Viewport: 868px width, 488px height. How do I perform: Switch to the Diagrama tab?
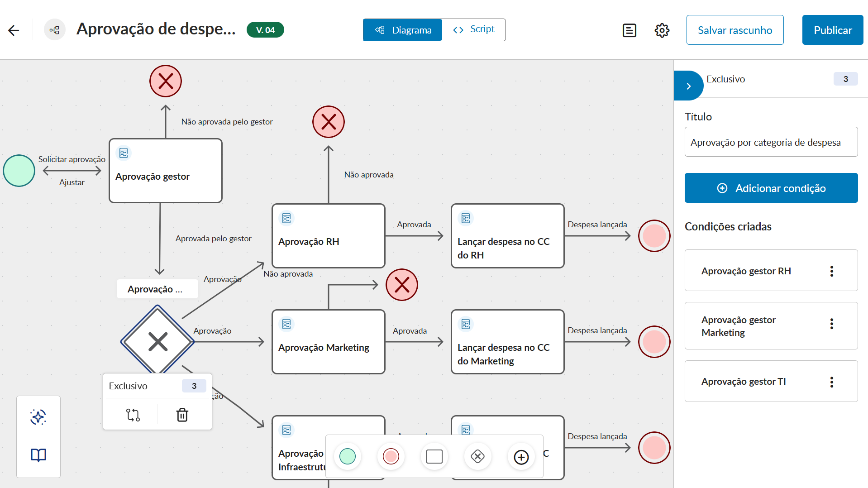click(x=403, y=30)
